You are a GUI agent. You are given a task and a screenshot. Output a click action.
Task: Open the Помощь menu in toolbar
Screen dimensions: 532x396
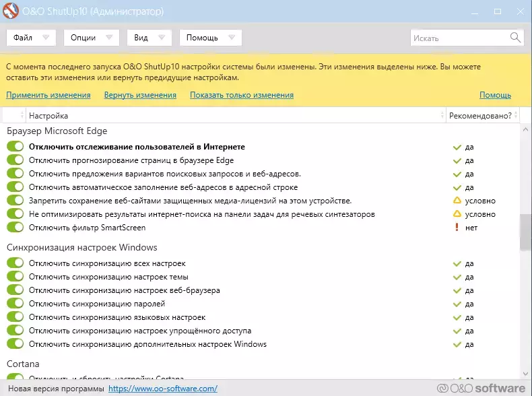click(210, 37)
